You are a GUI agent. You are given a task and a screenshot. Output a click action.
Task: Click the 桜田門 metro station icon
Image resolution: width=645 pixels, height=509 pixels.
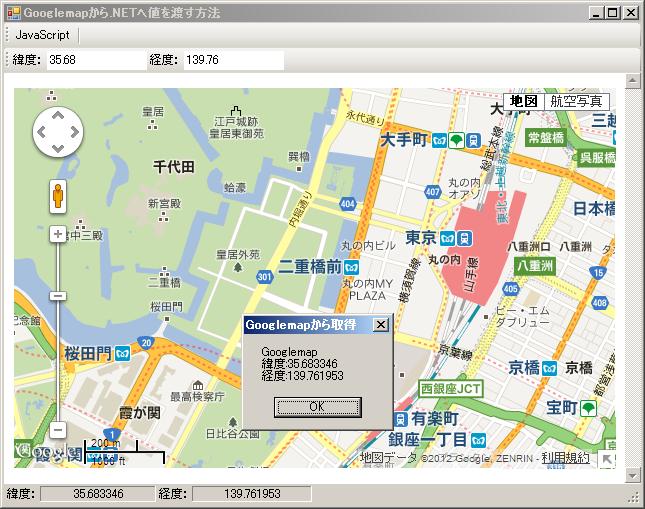(x=121, y=353)
